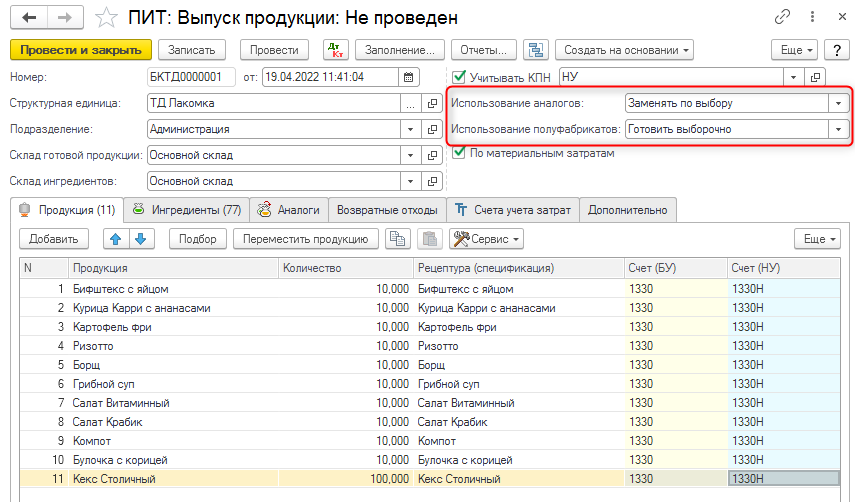Move row down with the down arrow
Screen dimensions: 855x502
coord(141,239)
